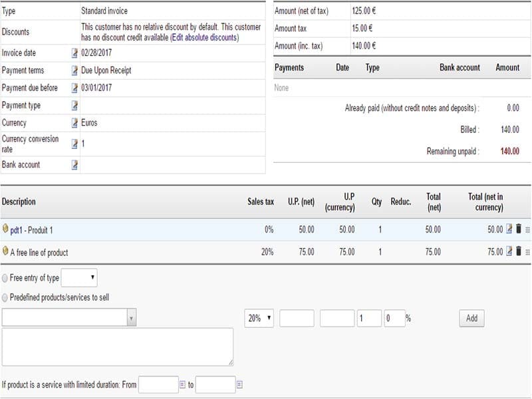The image size is (532, 399).
Task: Click the reduction percent input field
Action: [x=394, y=319]
